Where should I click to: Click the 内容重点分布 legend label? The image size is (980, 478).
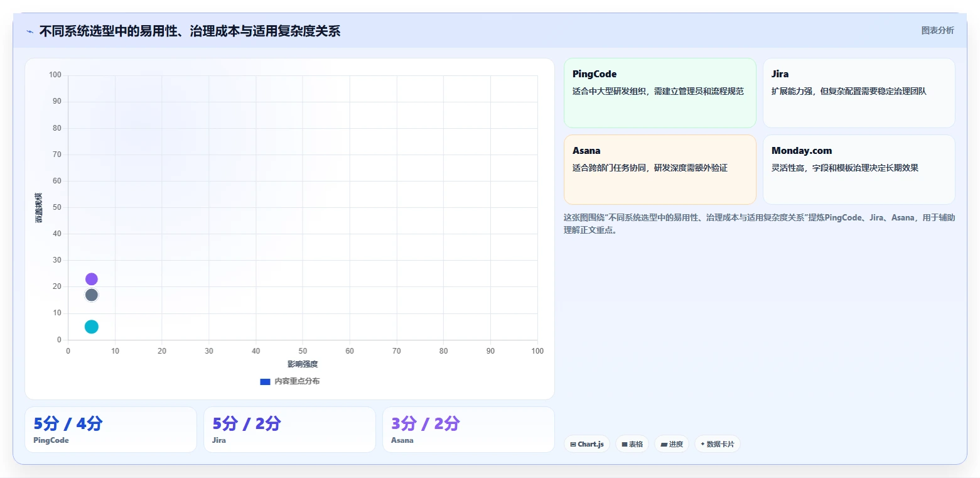pos(297,382)
